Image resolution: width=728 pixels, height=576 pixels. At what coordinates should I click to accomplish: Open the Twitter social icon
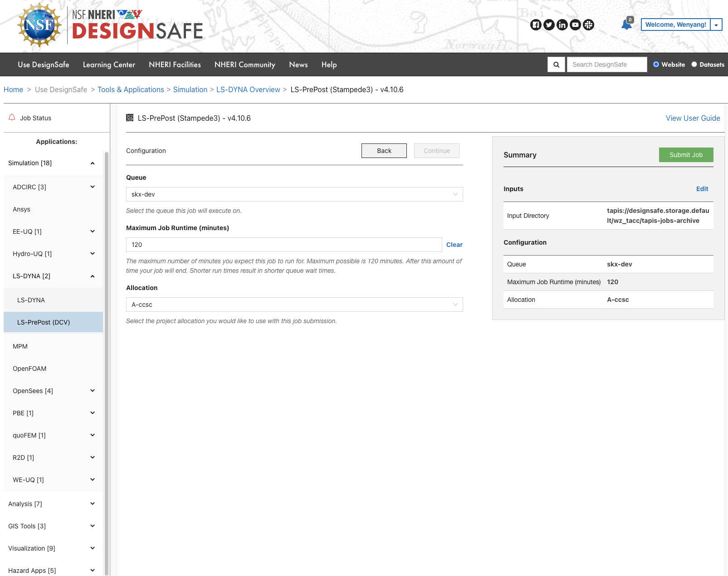tap(549, 25)
